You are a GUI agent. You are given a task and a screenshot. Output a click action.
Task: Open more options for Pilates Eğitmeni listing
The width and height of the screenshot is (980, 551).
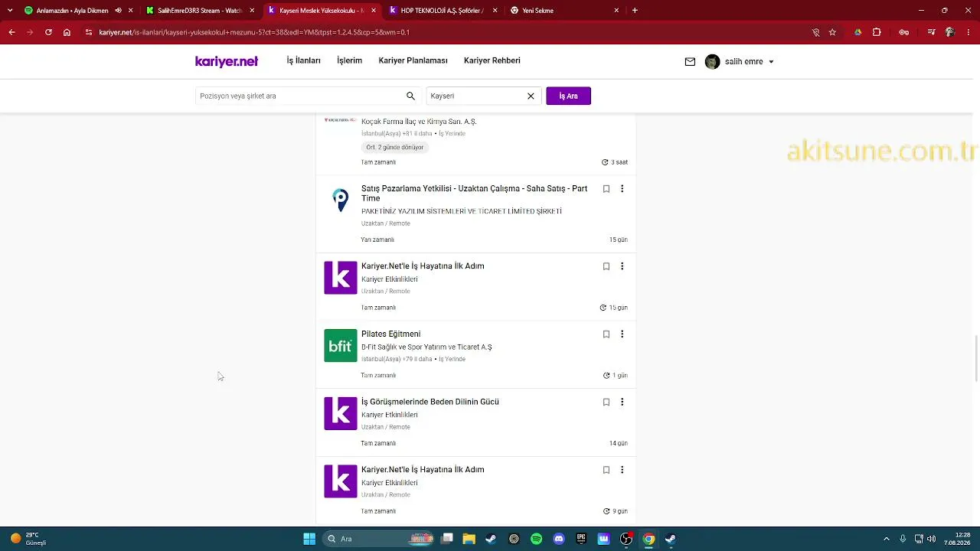(x=622, y=334)
